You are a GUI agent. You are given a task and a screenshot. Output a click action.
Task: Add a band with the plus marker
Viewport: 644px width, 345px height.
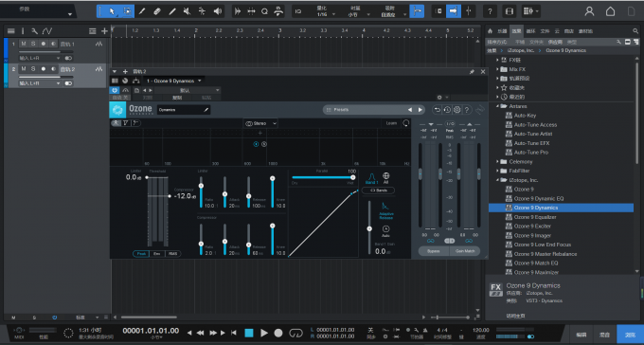click(259, 133)
